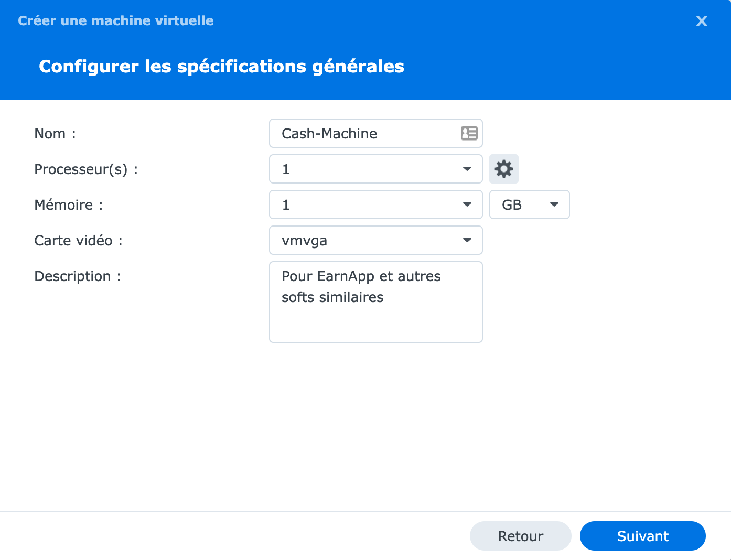Click the Créer une machine virtuelle title

coord(116,21)
